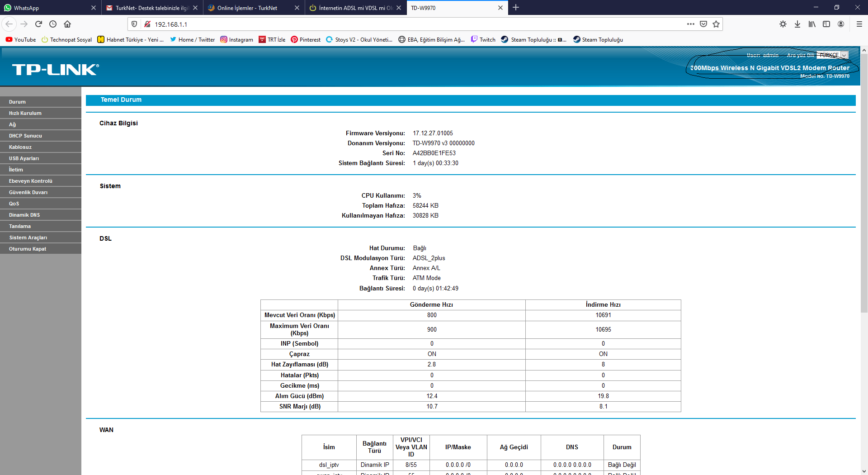
Task: Open Dinamik DNS menu item
Action: click(41, 215)
